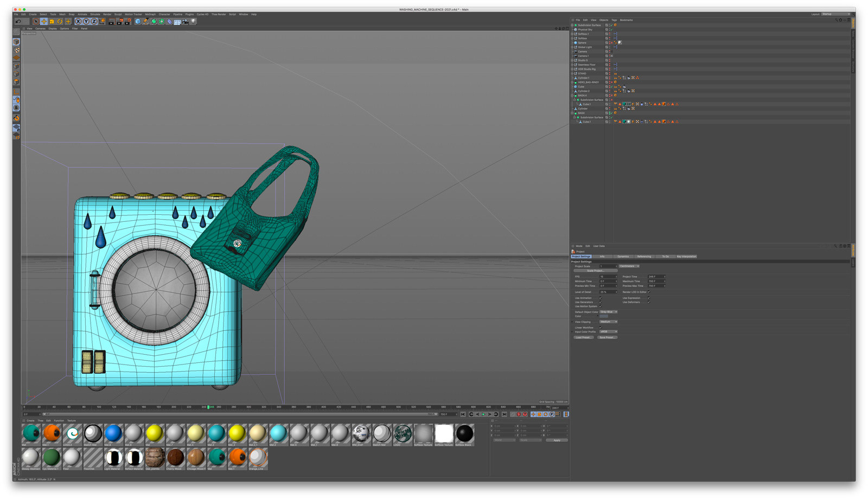Open the Object Manager Tags menu
The width and height of the screenshot is (868, 499).
click(614, 20)
